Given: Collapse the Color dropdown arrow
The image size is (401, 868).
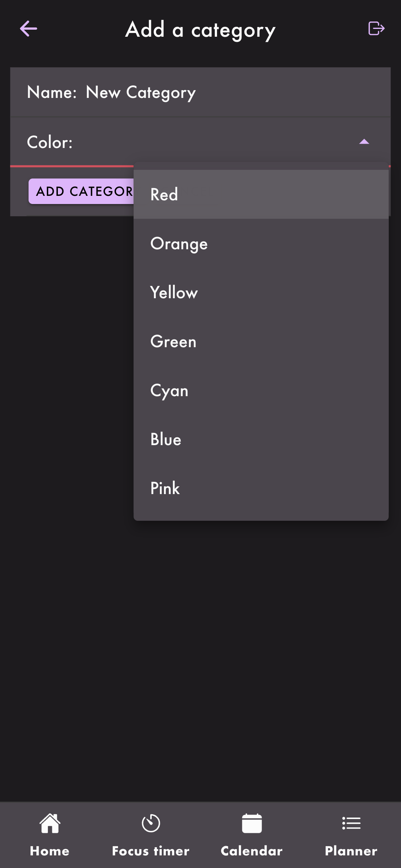Looking at the screenshot, I should (x=364, y=142).
